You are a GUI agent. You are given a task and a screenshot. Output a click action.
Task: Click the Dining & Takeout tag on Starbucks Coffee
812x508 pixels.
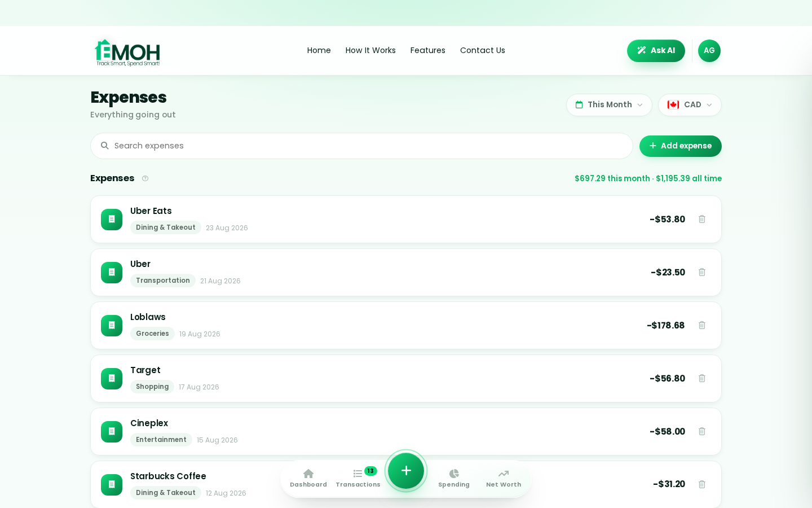click(x=166, y=493)
